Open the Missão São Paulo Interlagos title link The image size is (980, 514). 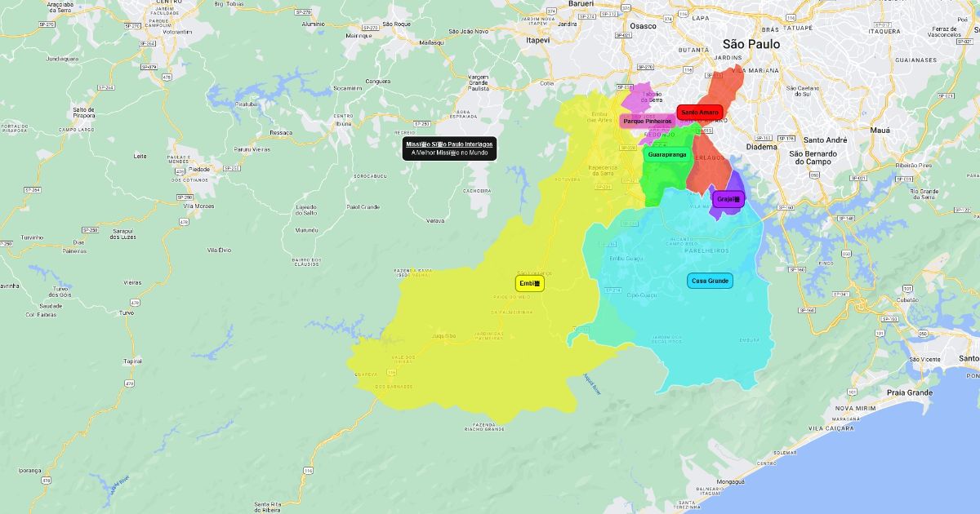pos(449,144)
